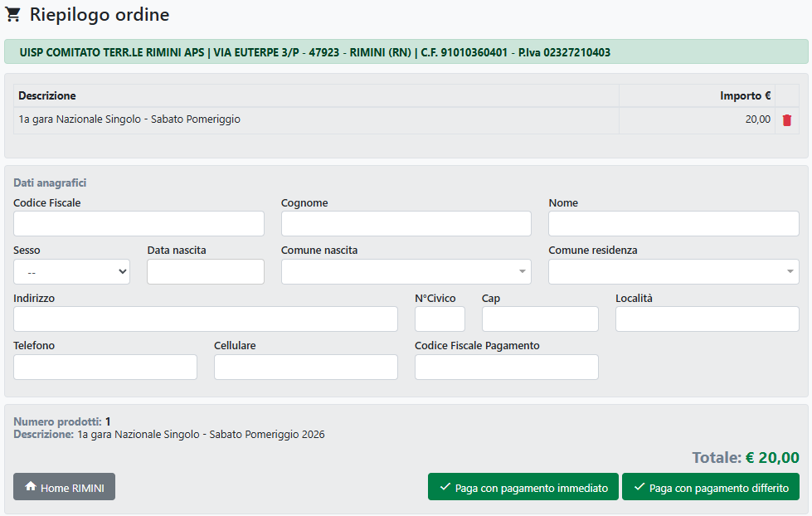Focus the Codice Fiscale input field
The width and height of the screenshot is (812, 516).
(x=139, y=224)
